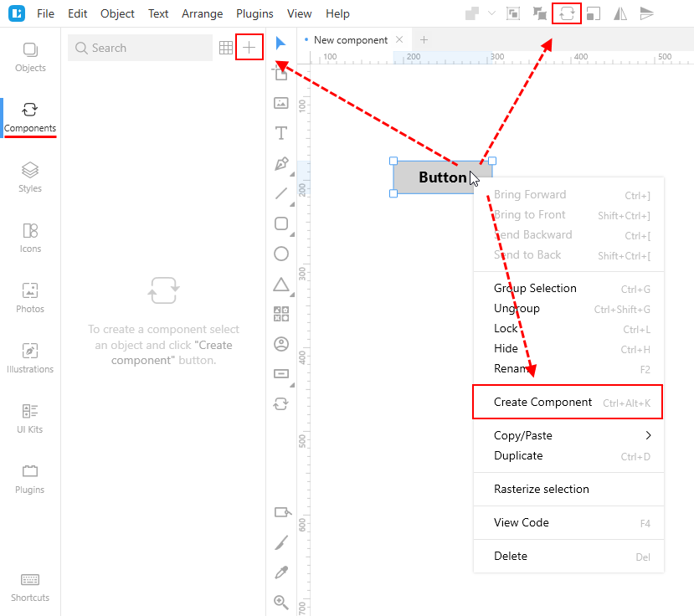Flip the selection horizontally from the top toolbar
This screenshot has width=694, height=616.
(x=620, y=13)
